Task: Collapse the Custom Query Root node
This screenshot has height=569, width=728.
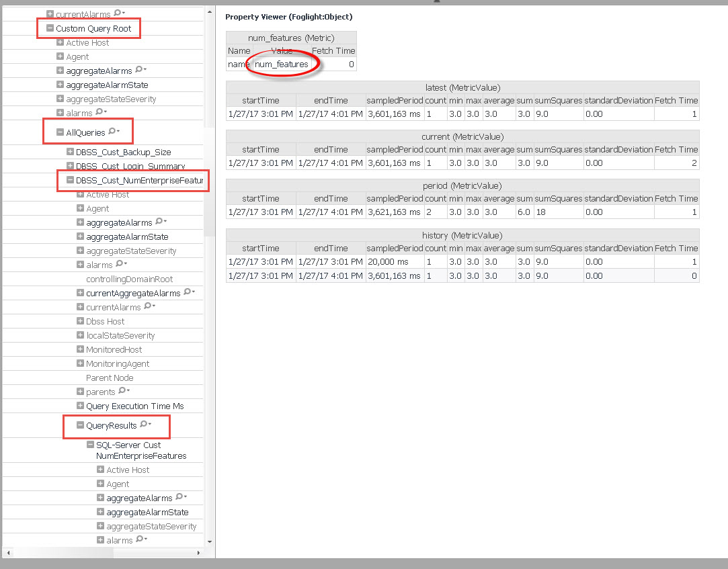Action: click(50, 28)
